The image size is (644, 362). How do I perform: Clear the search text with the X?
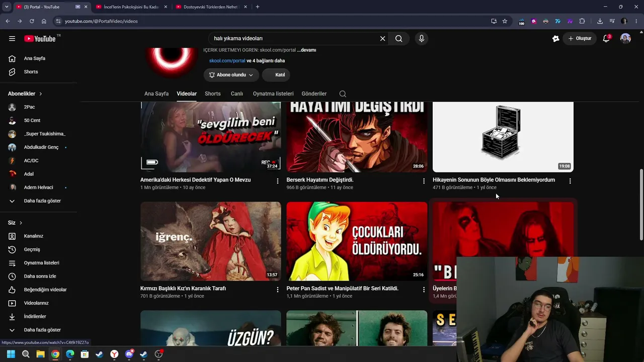point(382,39)
